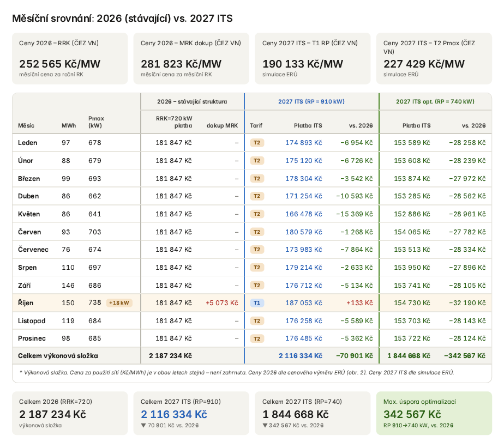Click the T1 tariff badge in Říjen row
Viewport: 504px width, 448px height.
257,303
